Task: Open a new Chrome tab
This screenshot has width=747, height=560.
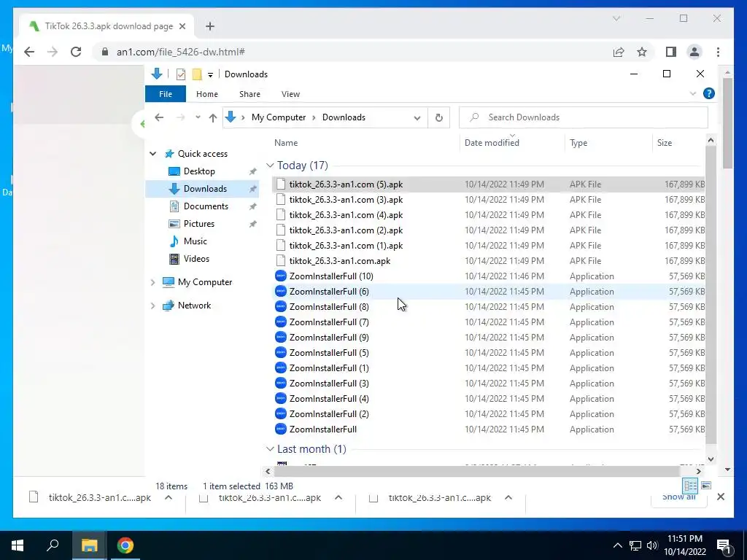Action: click(210, 26)
